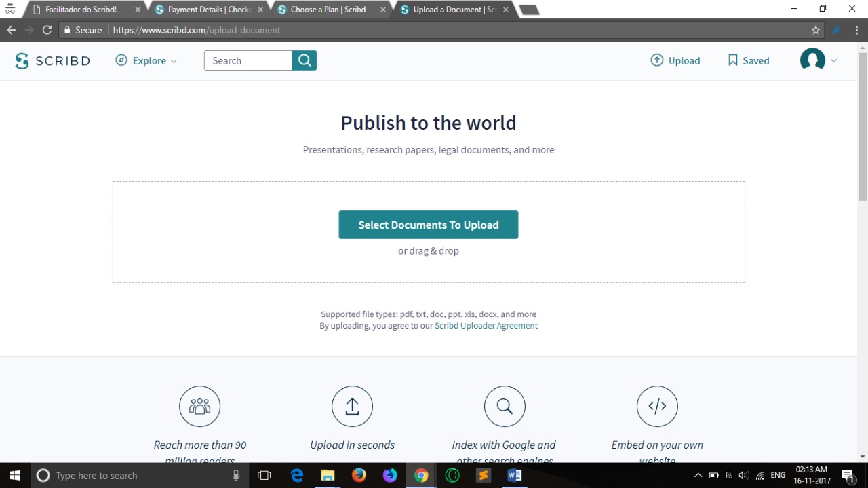Open the Explore dropdown menu
The width and height of the screenshot is (868, 488).
pyautogui.click(x=146, y=60)
